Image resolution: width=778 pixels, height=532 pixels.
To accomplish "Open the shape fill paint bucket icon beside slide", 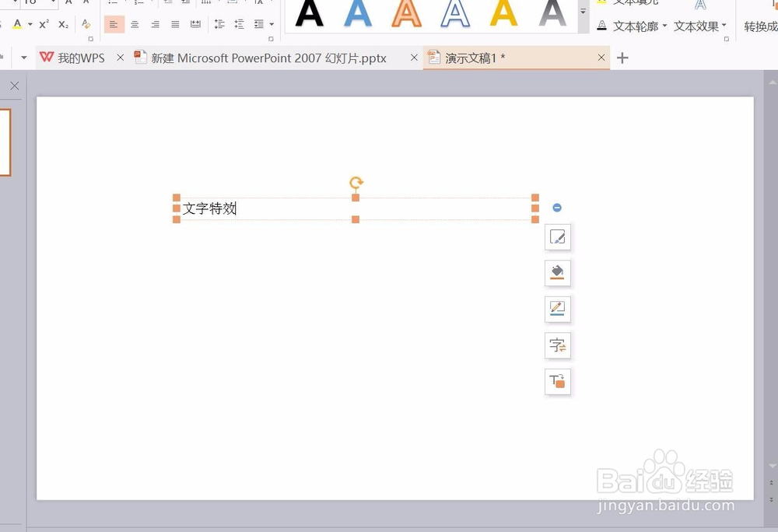I will [x=557, y=273].
